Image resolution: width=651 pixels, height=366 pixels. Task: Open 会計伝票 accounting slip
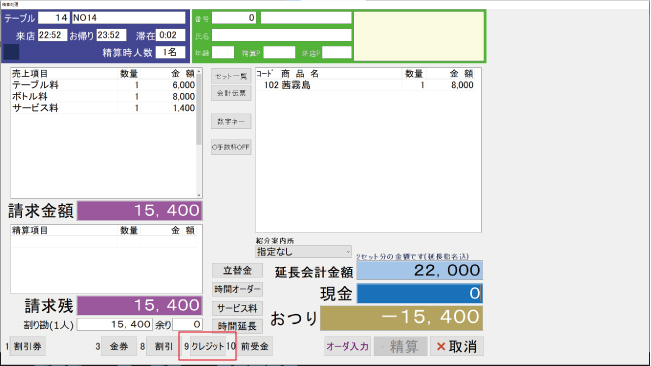click(231, 93)
